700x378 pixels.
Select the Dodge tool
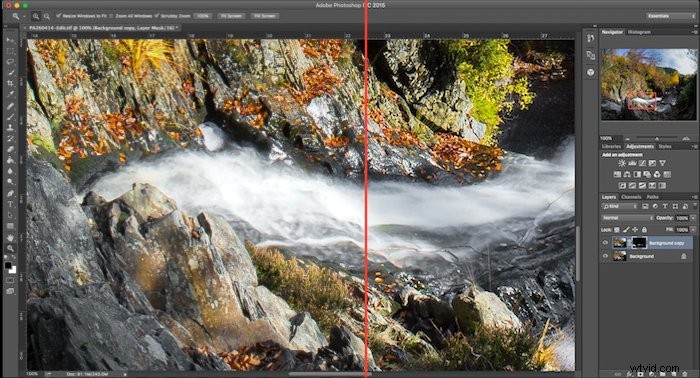tap(10, 182)
